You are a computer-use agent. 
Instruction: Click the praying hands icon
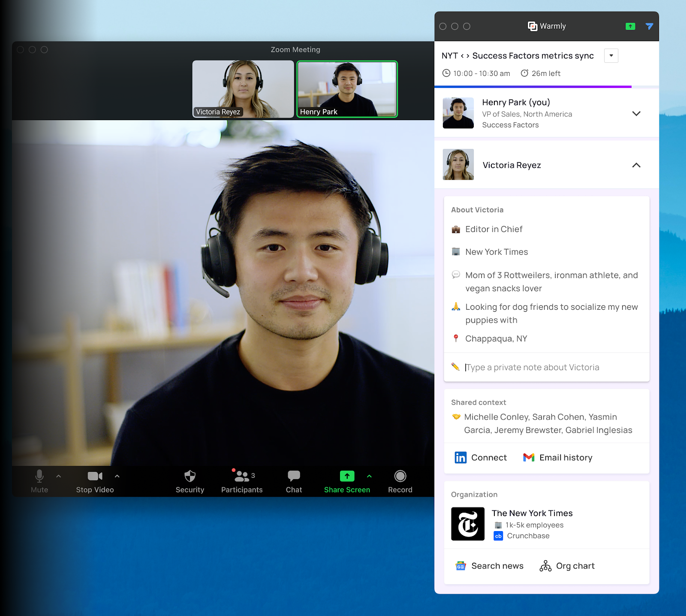(x=456, y=306)
